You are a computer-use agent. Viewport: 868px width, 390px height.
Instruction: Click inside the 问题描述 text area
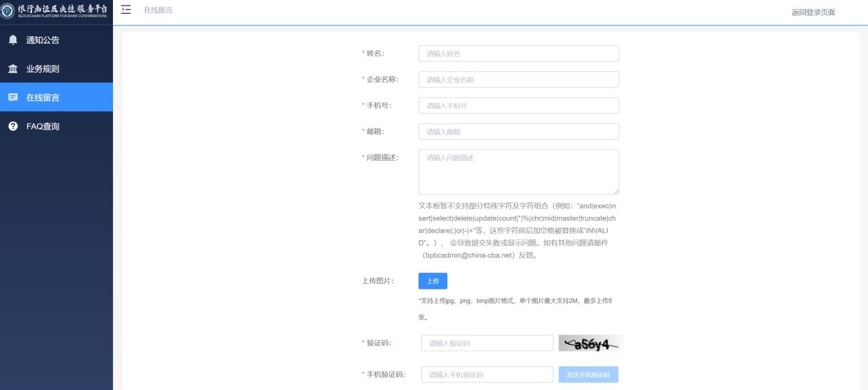point(519,172)
